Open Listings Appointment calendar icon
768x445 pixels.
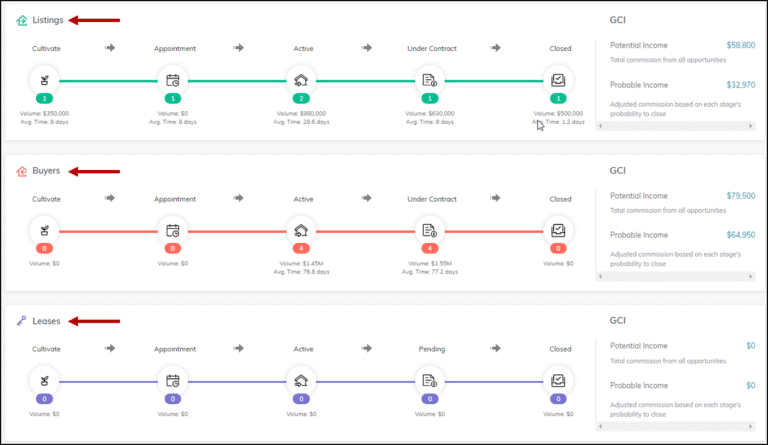point(173,80)
